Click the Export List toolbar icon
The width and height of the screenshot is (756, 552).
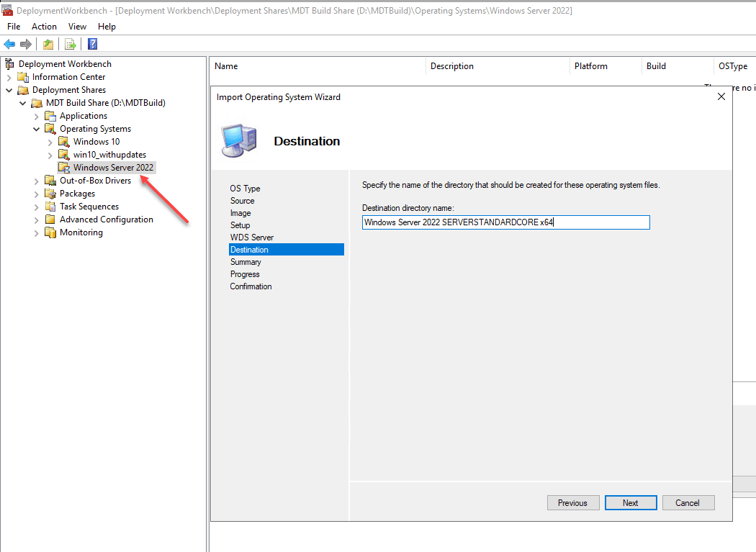point(71,45)
